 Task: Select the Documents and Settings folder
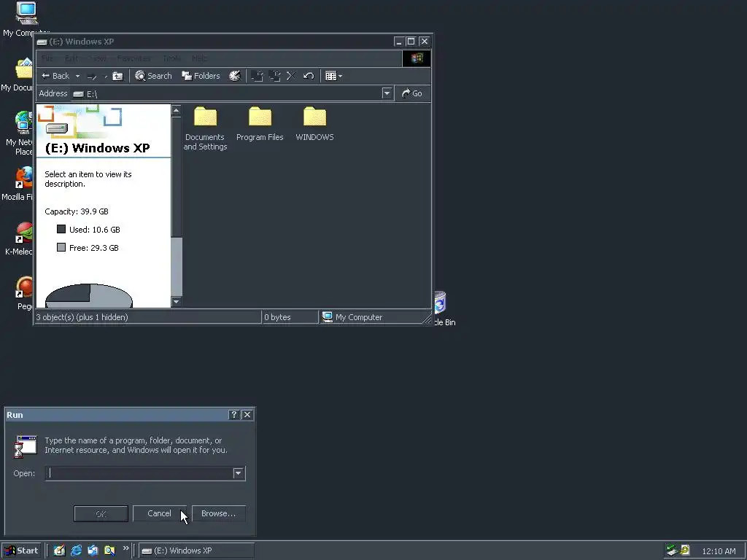click(x=205, y=128)
